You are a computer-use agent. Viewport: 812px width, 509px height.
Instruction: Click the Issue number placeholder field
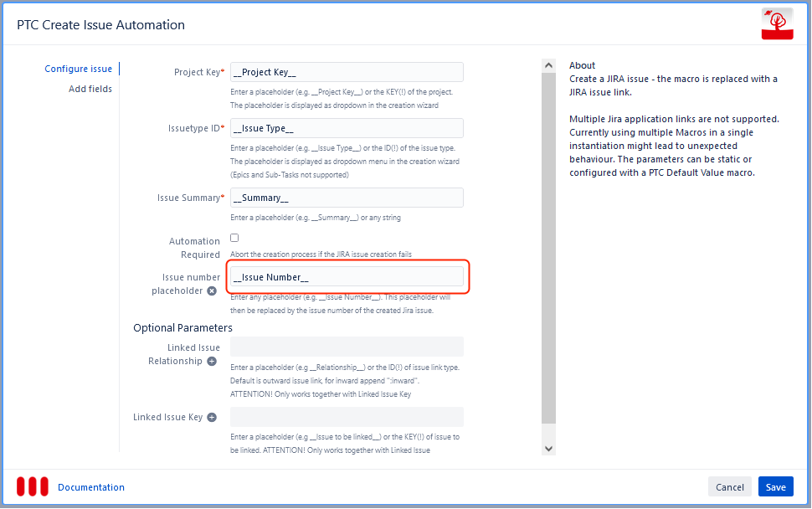point(347,277)
